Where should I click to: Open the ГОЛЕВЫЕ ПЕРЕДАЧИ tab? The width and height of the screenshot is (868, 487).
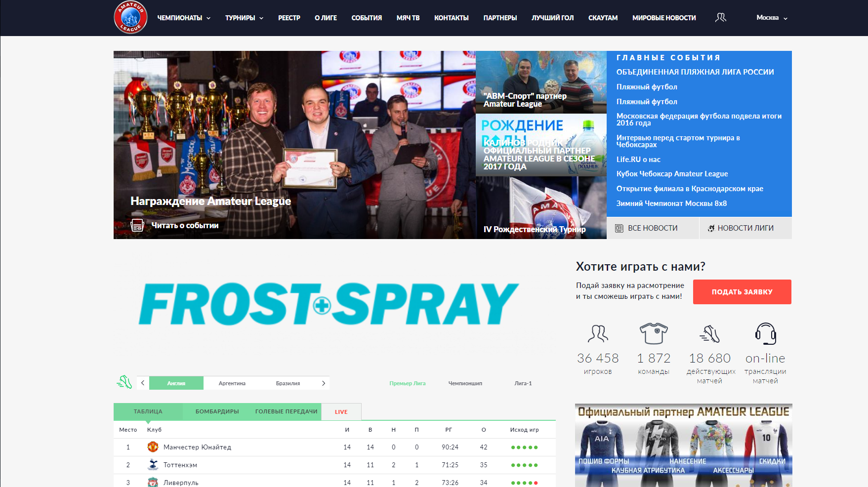287,411
